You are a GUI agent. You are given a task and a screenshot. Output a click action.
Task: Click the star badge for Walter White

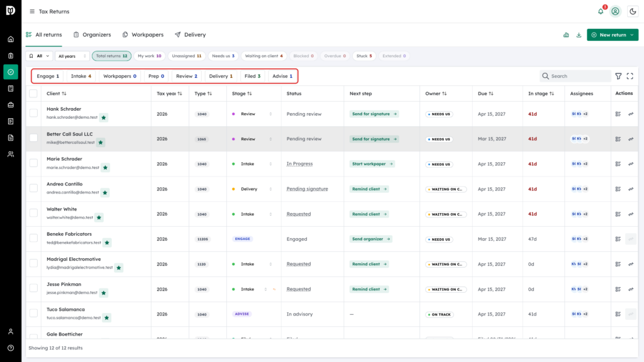(x=99, y=217)
